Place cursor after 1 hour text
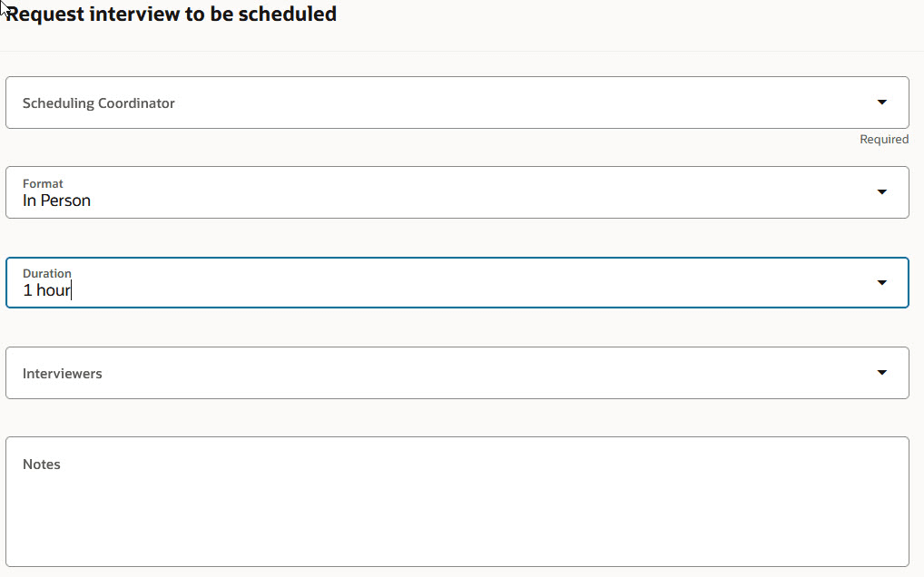The width and height of the screenshot is (924, 577). 71,290
